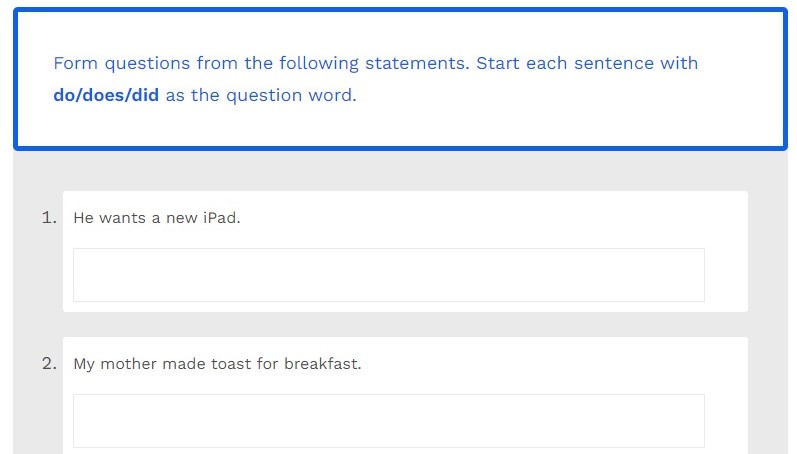Click the word "iPad" in statement one
797x454 pixels.
tap(221, 218)
